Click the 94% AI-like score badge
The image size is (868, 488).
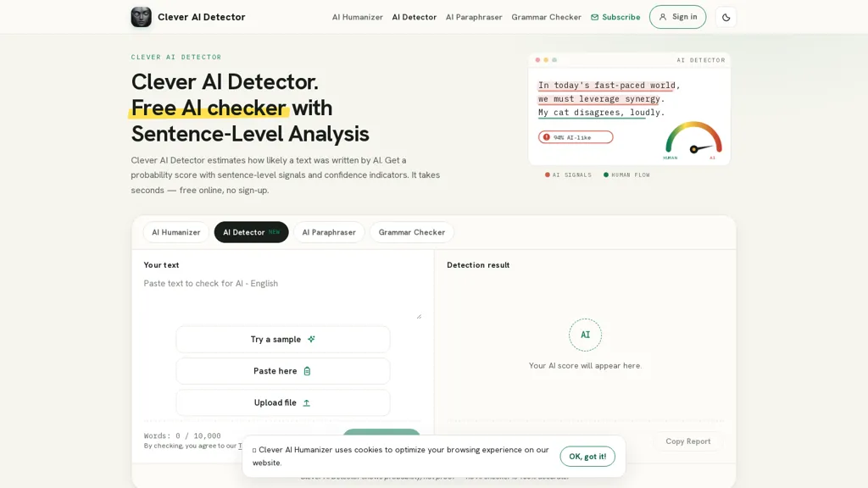point(576,137)
